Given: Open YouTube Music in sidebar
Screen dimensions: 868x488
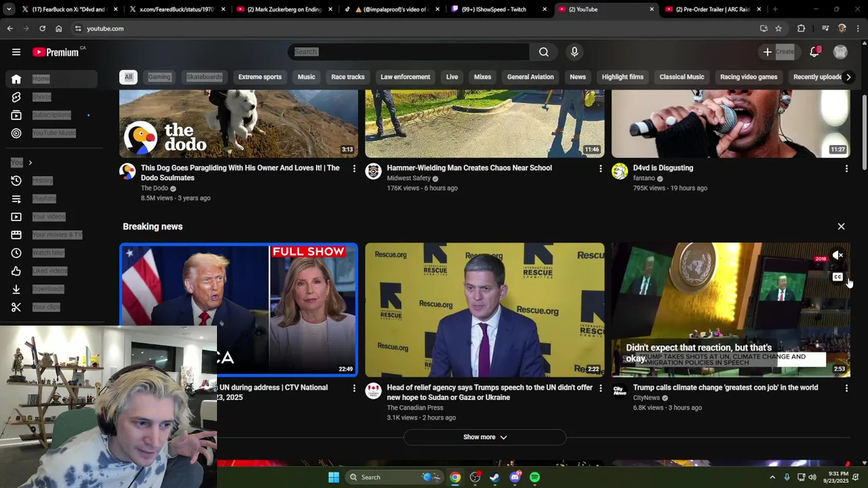Looking at the screenshot, I should click(53, 133).
